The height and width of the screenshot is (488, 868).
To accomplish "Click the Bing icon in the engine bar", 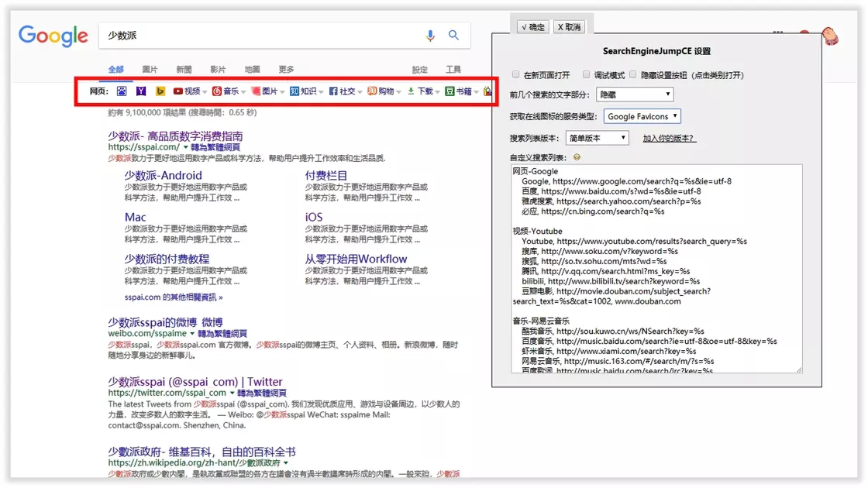I will coord(160,91).
